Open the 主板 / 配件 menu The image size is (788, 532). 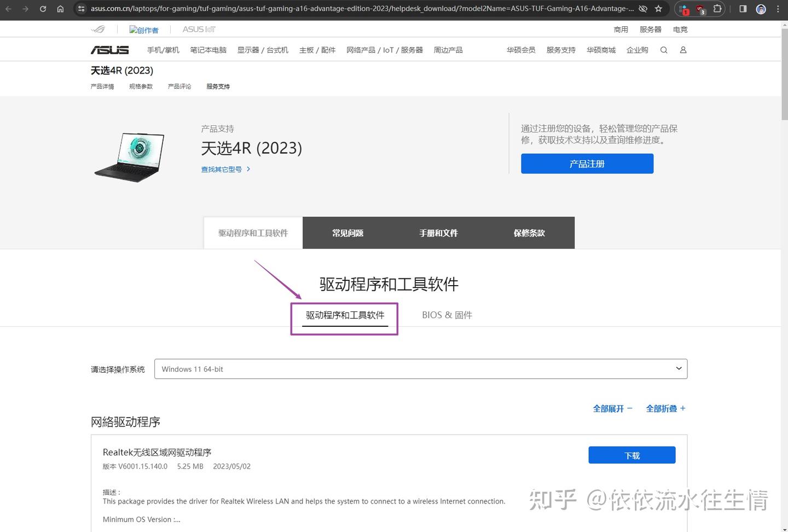coord(317,50)
